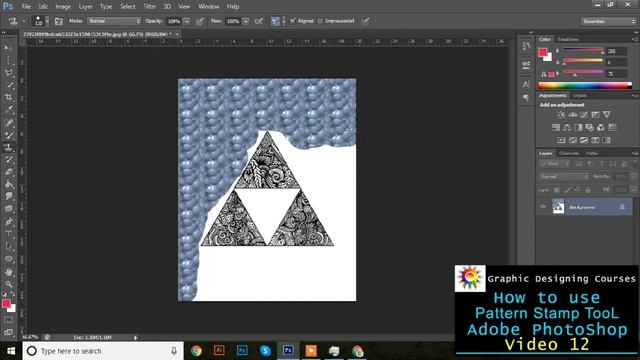Open the Filter menu
This screenshot has height=360, width=640.
(149, 7)
